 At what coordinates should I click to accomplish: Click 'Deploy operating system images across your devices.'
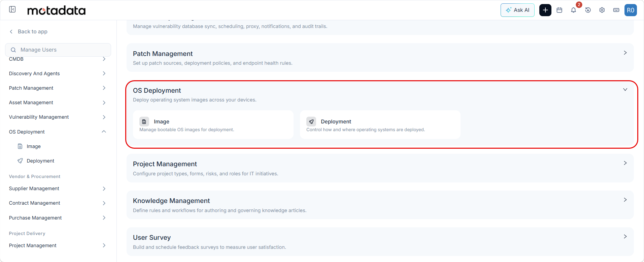coord(195,100)
